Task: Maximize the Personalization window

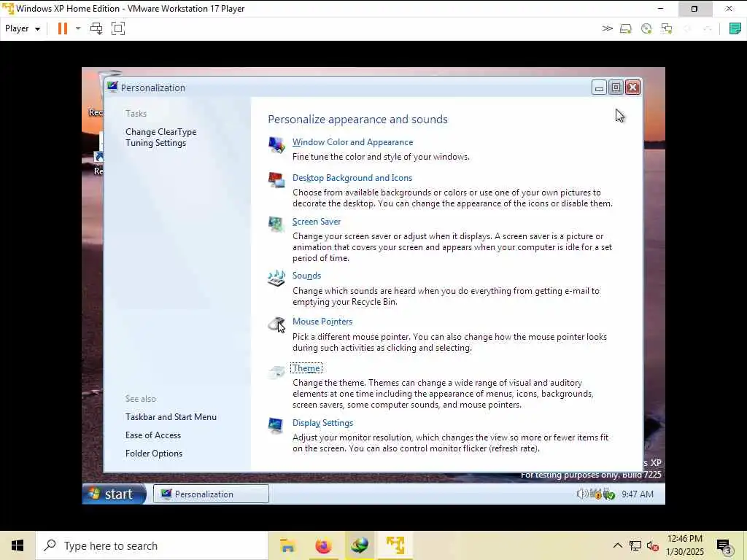Action: [616, 87]
